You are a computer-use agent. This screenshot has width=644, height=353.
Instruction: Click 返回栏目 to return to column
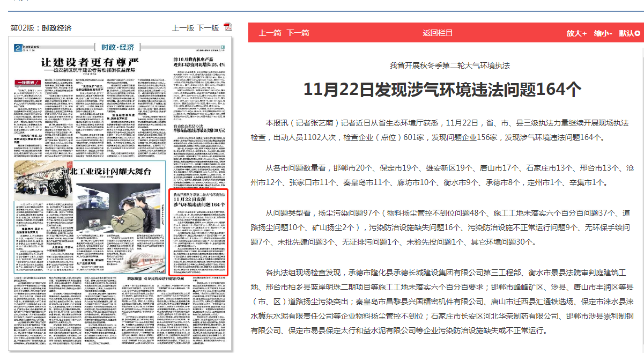coord(438,33)
